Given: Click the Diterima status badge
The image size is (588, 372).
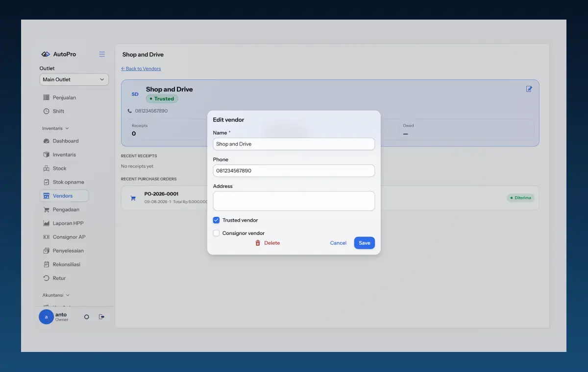Looking at the screenshot, I should coord(520,198).
